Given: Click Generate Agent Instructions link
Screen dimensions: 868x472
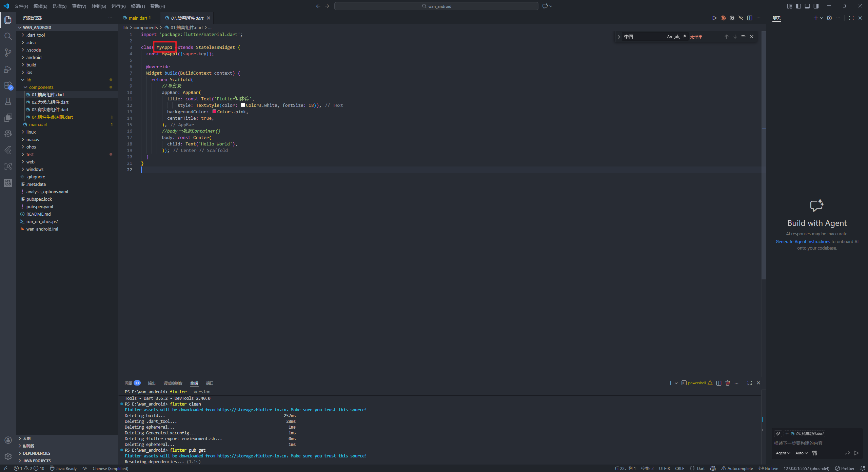Looking at the screenshot, I should point(803,241).
